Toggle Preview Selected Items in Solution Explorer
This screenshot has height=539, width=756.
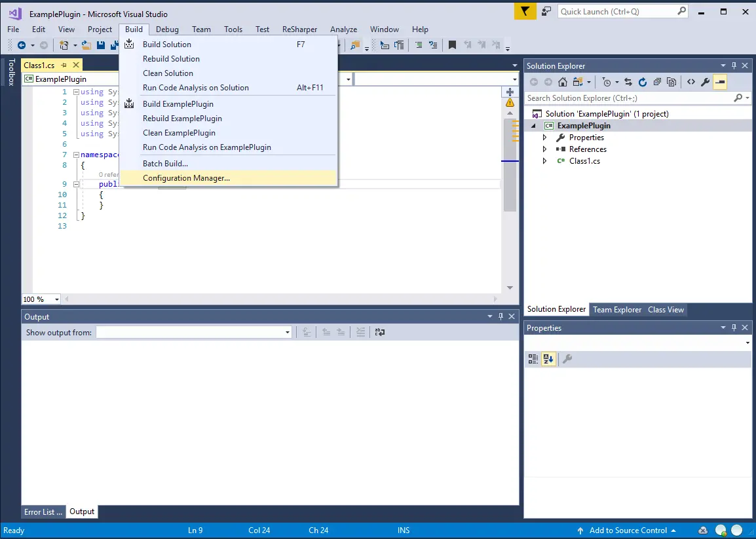[x=720, y=82]
